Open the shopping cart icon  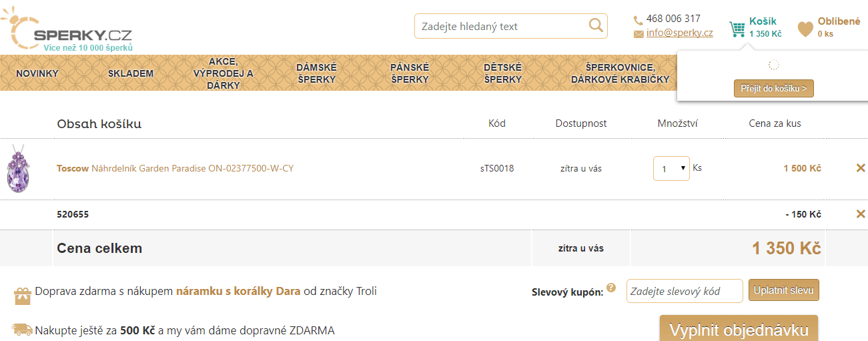[x=737, y=29]
